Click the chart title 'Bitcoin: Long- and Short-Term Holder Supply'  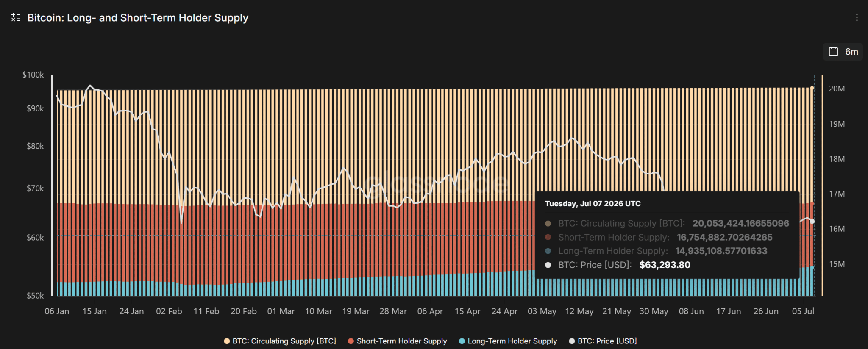pyautogui.click(x=138, y=18)
